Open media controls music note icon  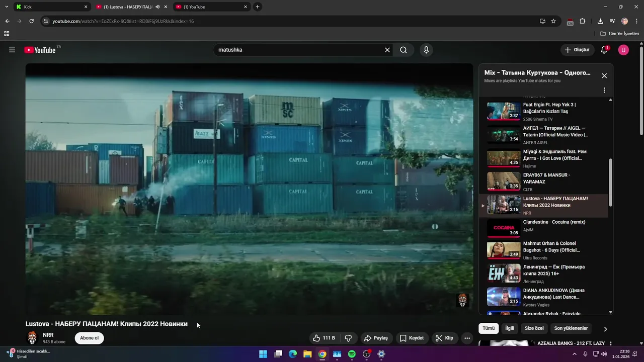[612, 21]
